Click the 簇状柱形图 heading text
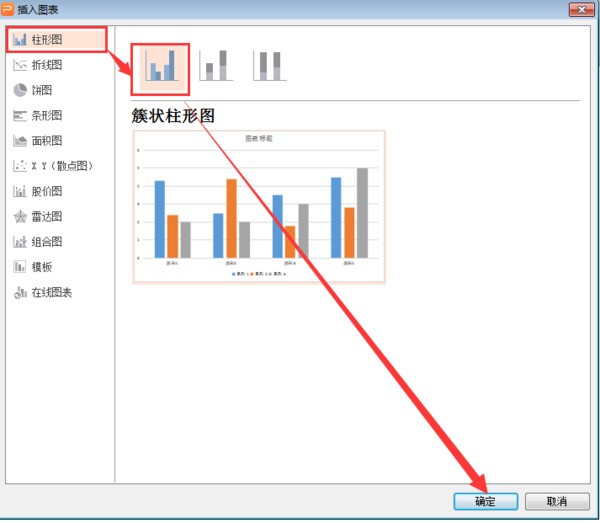This screenshot has height=523, width=600. point(174,115)
